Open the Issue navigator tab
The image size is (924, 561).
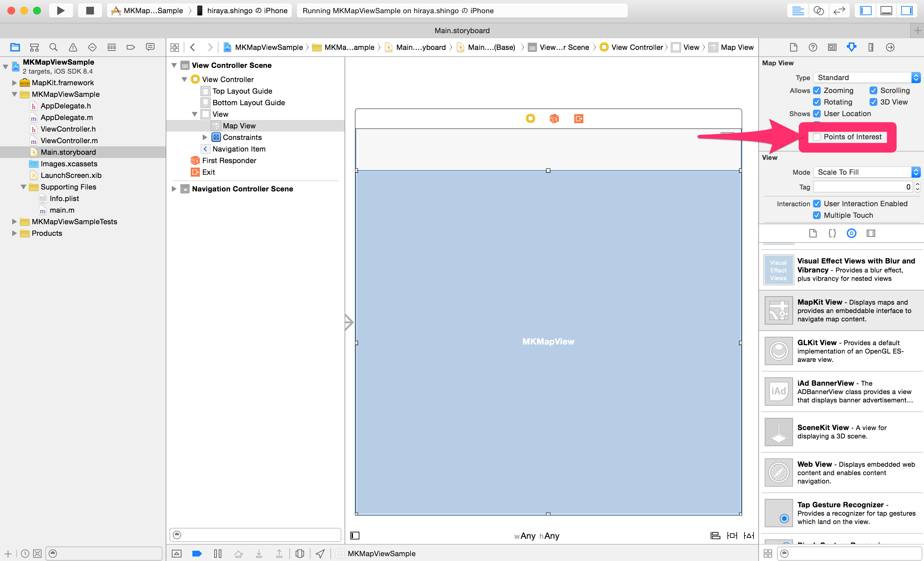[73, 47]
